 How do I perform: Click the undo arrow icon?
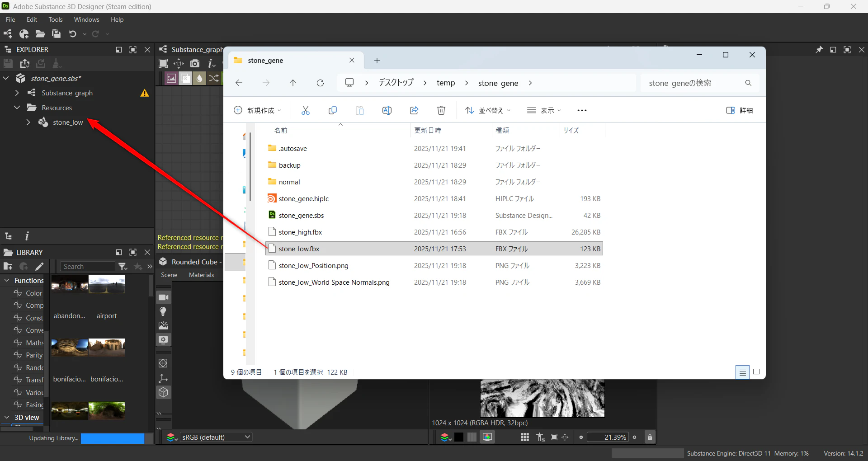pos(72,34)
